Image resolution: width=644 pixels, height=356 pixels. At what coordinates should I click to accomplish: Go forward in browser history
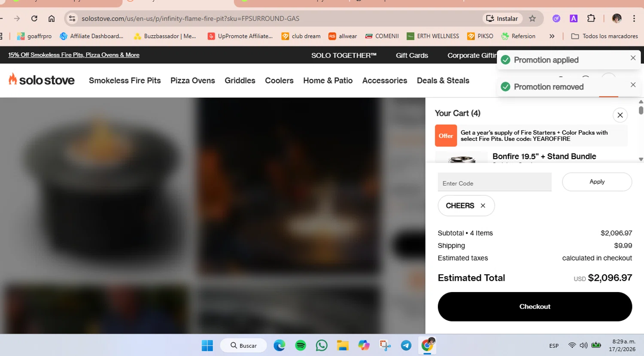17,18
